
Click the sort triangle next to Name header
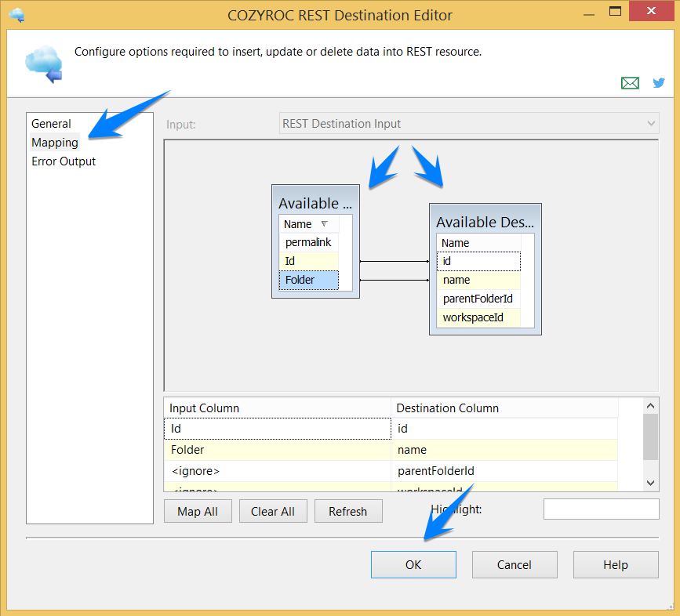click(x=324, y=224)
